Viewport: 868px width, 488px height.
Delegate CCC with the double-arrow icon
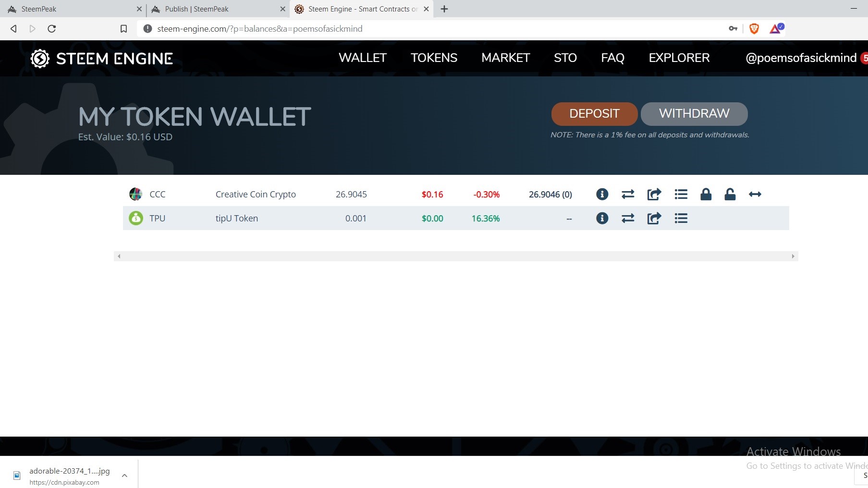coord(755,194)
